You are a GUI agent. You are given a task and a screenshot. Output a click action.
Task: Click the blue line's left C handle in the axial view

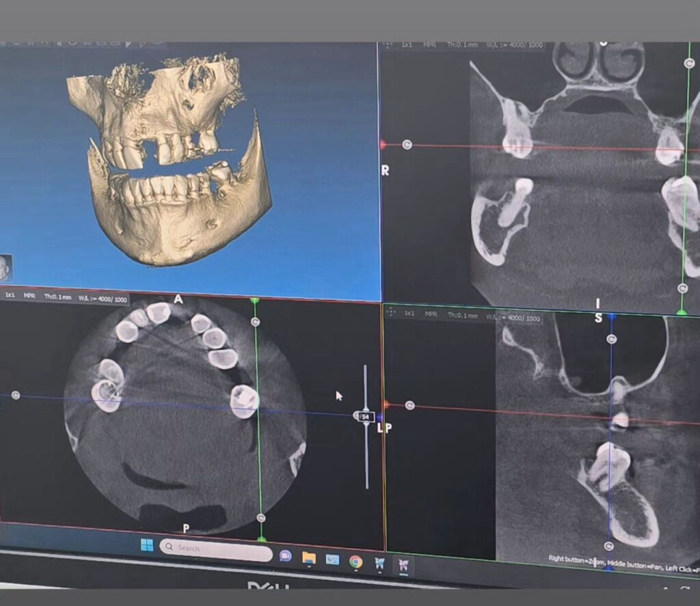tap(16, 396)
